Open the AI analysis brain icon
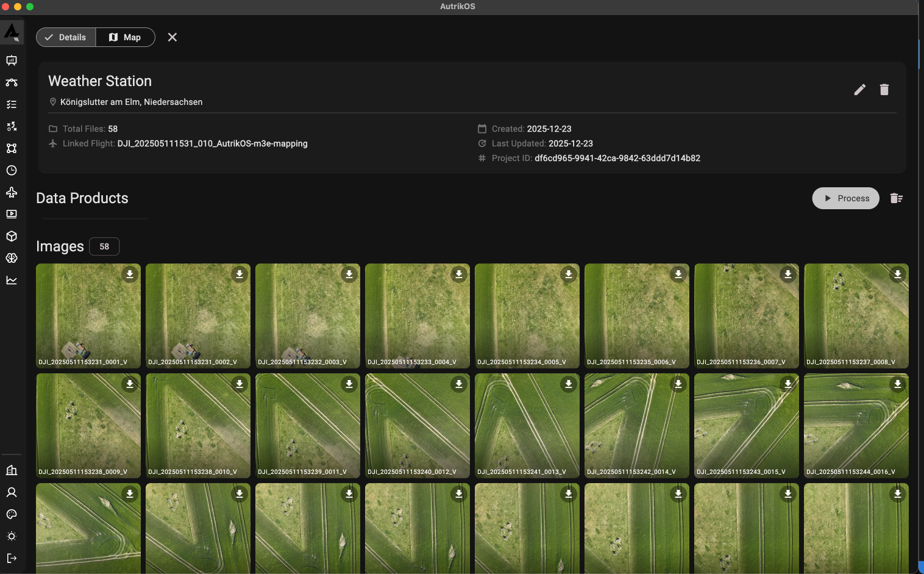924x574 pixels. 12,258
